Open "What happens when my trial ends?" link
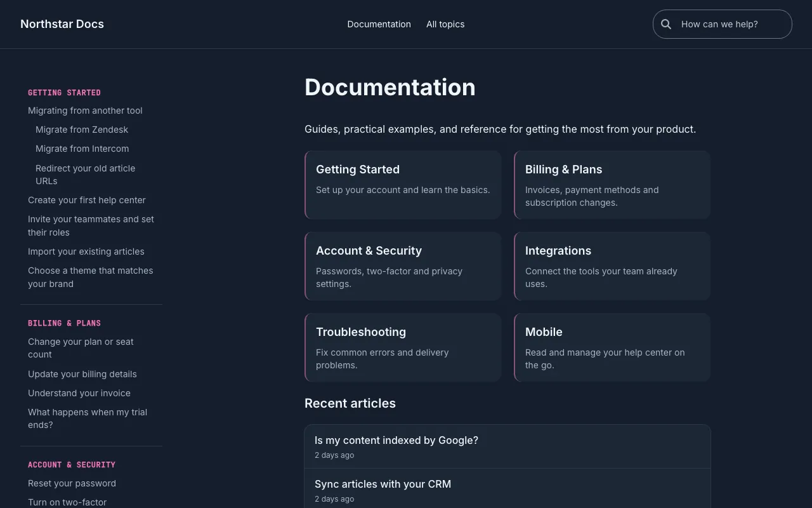This screenshot has height=508, width=812. [88, 418]
